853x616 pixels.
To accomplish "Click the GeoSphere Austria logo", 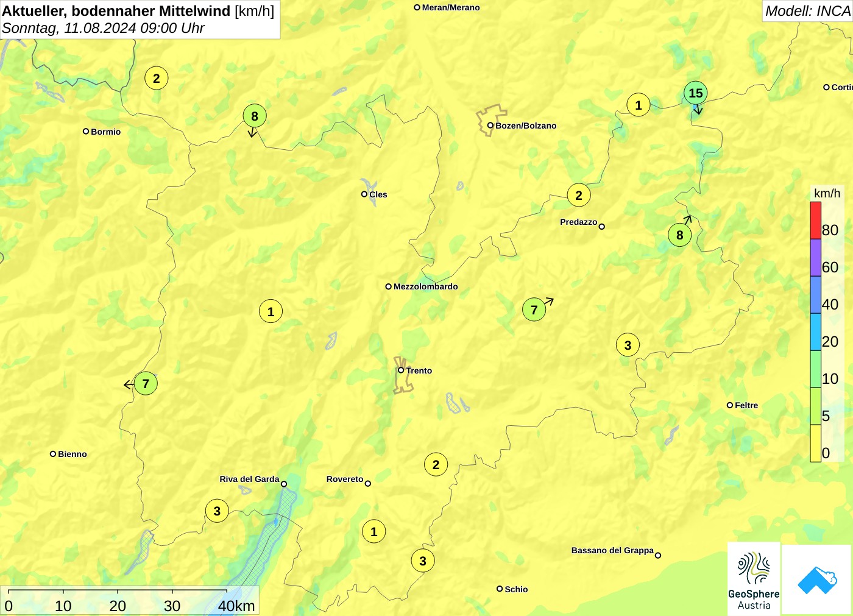I will click(x=754, y=578).
